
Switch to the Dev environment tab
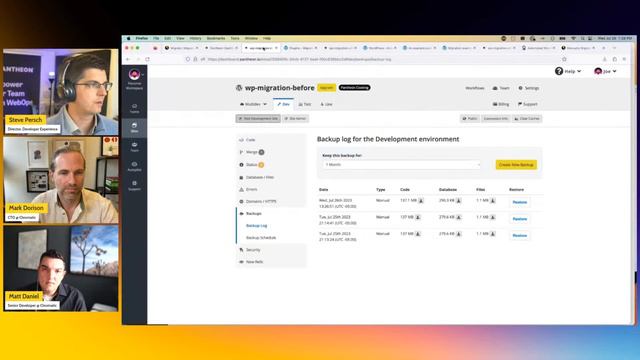pos(283,104)
